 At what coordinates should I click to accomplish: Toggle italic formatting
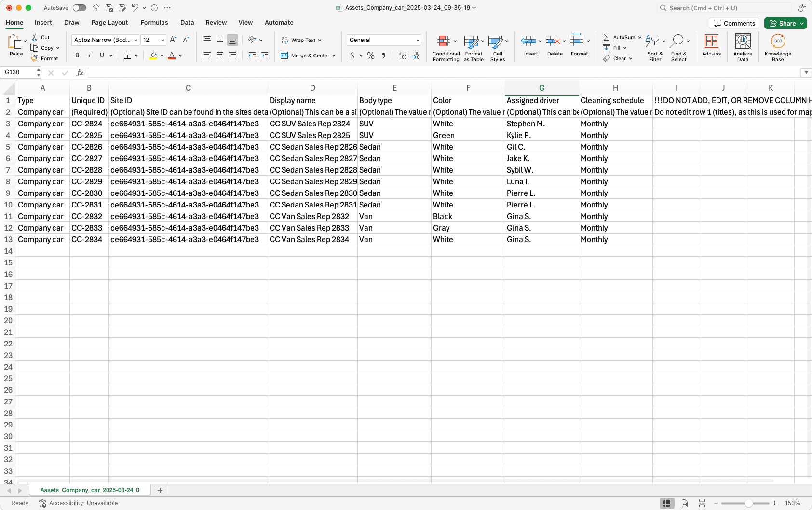click(x=90, y=55)
